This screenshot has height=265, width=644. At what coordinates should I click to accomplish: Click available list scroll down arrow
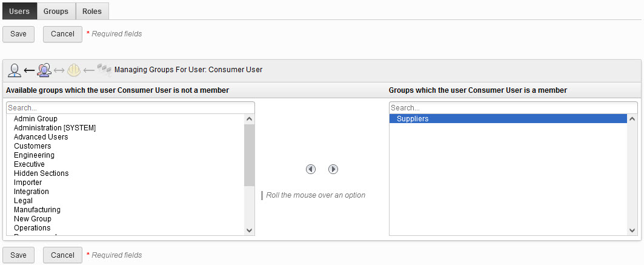click(x=250, y=230)
